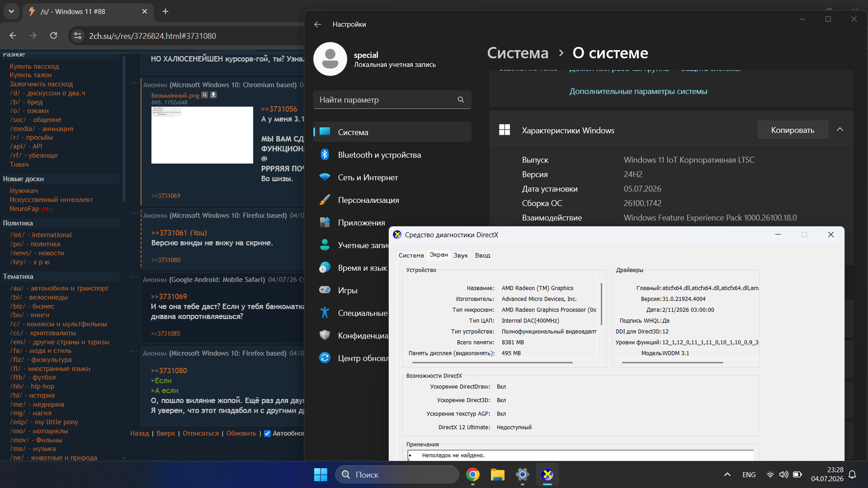868x488 pixels.
Task: Open Google Chrome from the taskbar
Action: click(x=473, y=474)
